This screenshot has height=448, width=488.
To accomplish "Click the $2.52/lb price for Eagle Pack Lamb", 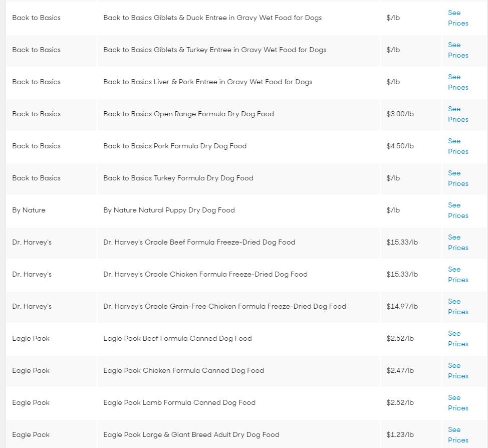I will (400, 402).
